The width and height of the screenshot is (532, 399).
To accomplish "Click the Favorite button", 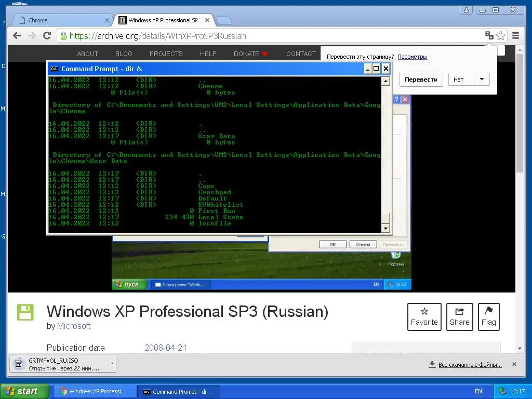I will click(424, 317).
